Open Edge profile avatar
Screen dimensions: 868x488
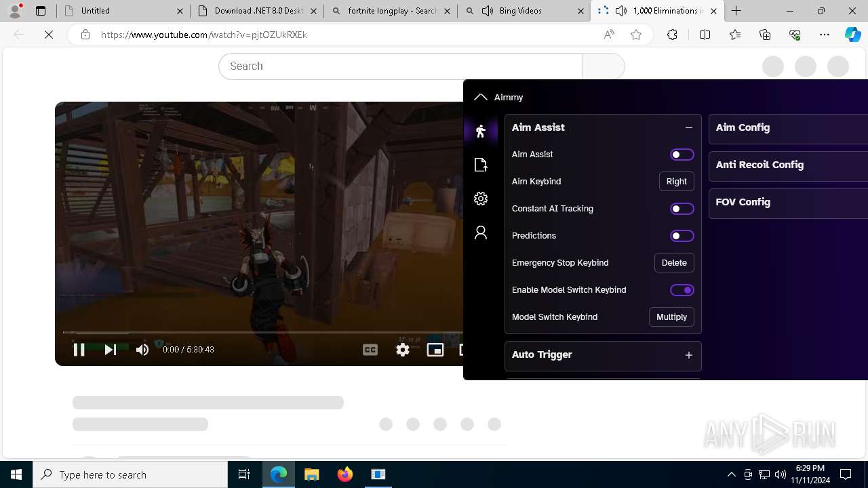[15, 11]
